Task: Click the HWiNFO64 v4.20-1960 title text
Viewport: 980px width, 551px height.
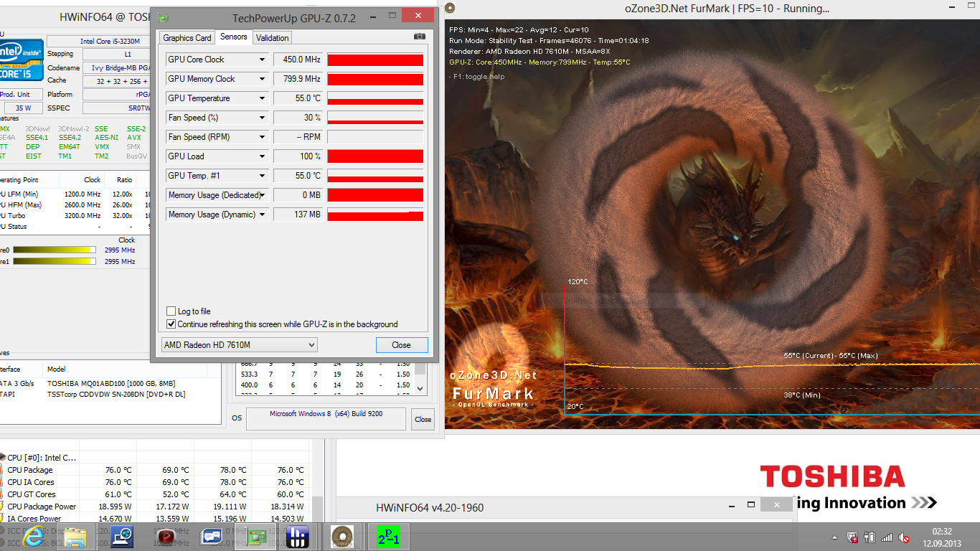Action: [430, 508]
